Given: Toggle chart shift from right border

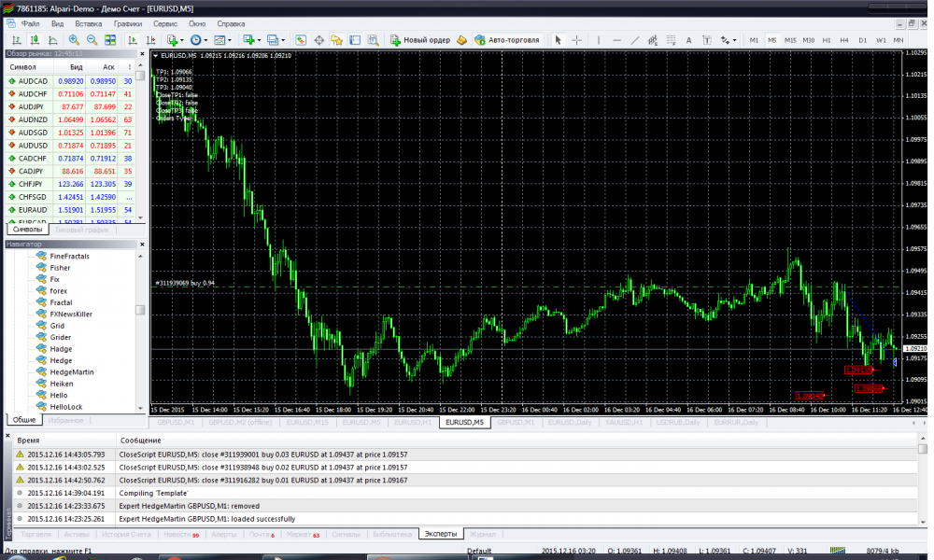Looking at the screenshot, I should pyautogui.click(x=150, y=40).
